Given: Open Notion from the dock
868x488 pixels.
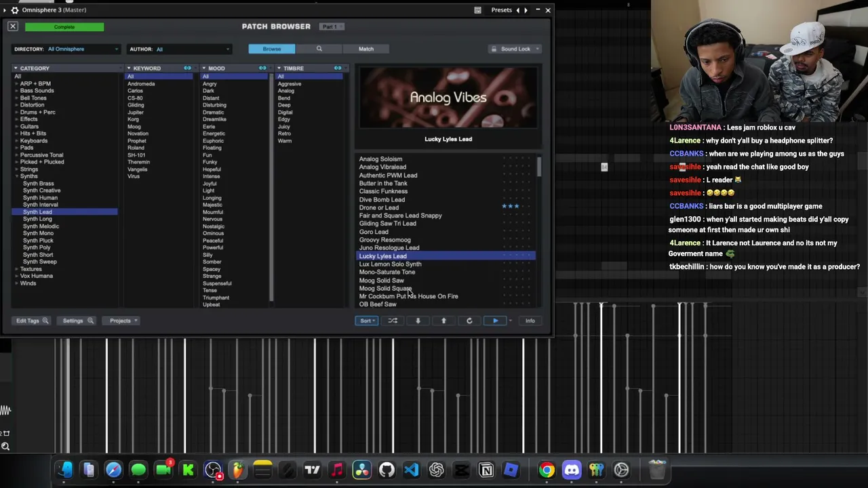Looking at the screenshot, I should tap(486, 470).
